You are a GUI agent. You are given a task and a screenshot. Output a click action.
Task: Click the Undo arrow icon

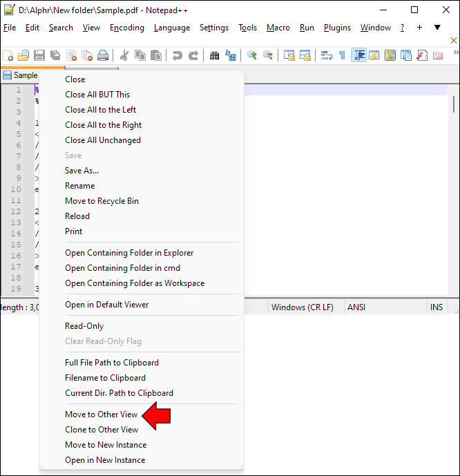coord(178,55)
